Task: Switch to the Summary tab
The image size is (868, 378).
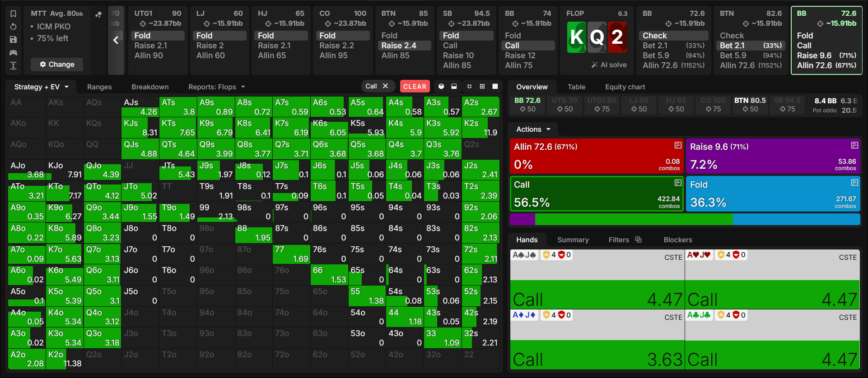Action: pyautogui.click(x=573, y=240)
